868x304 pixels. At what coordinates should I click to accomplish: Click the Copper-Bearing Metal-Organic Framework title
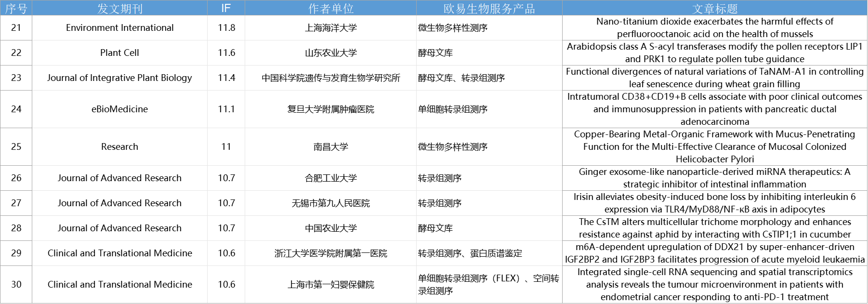[715, 147]
